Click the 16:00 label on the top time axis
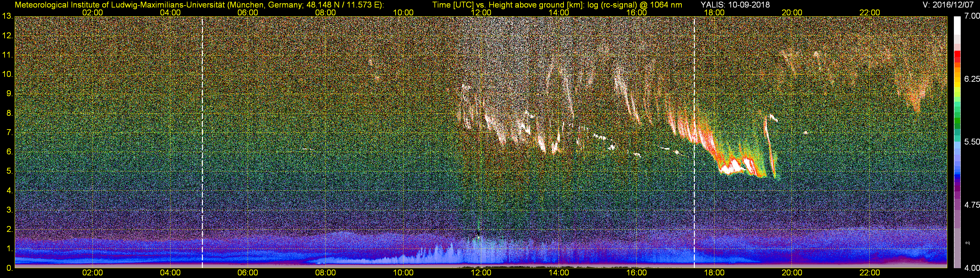The image size is (980, 278). 636,12
